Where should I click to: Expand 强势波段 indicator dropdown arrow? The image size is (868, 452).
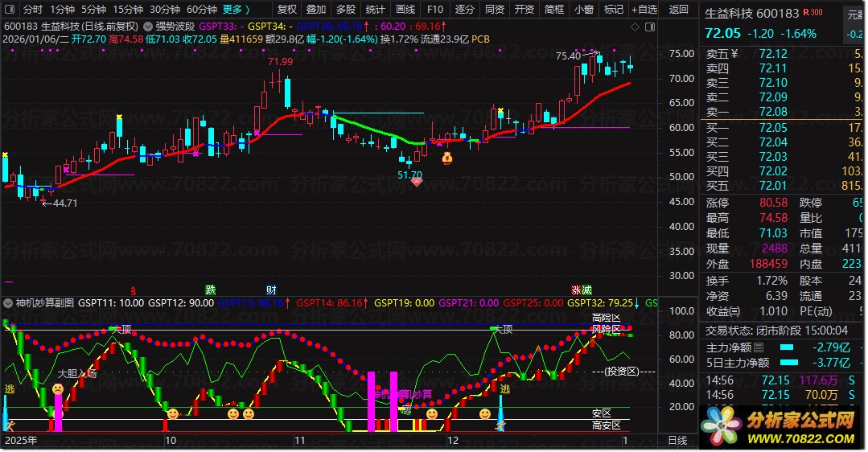pos(148,26)
